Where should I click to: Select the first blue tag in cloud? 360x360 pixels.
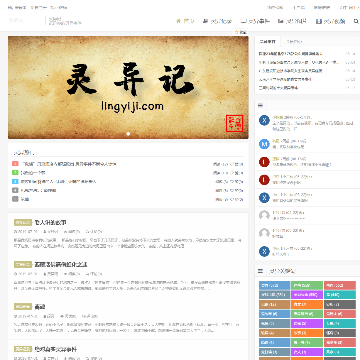click(x=274, y=285)
